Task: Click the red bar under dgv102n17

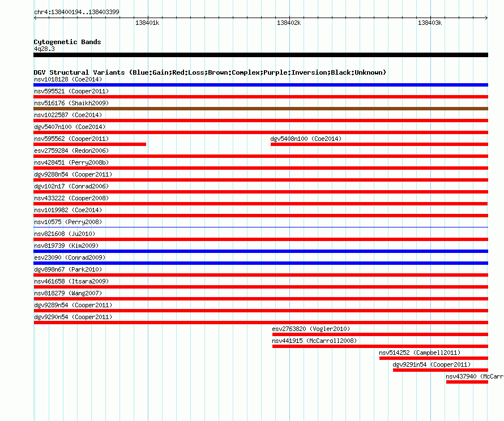Action: 260,192
